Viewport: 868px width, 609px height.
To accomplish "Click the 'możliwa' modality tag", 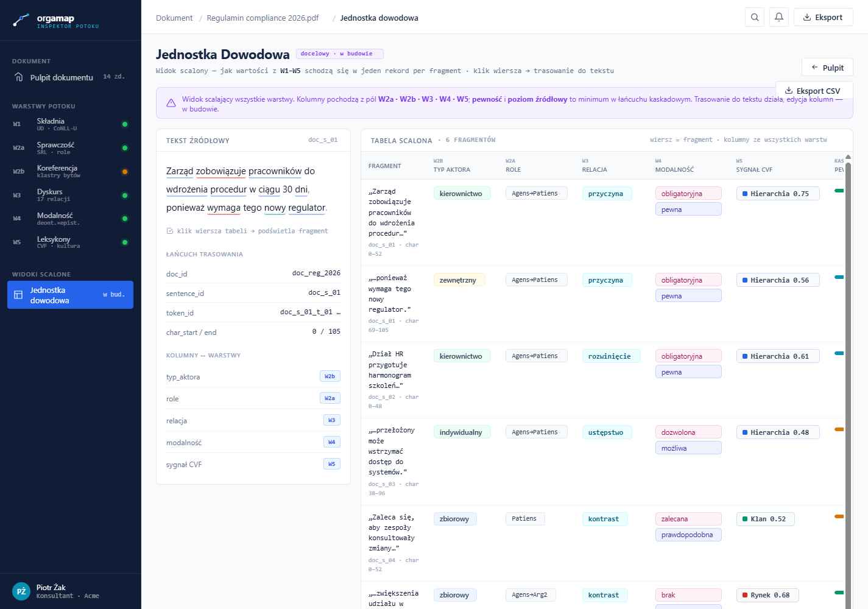I will [688, 448].
